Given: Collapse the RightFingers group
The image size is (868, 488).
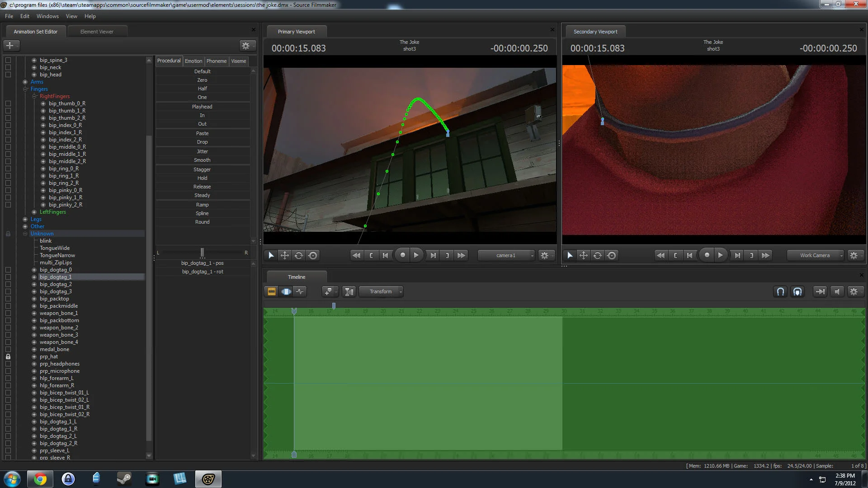Looking at the screenshot, I should [x=34, y=96].
